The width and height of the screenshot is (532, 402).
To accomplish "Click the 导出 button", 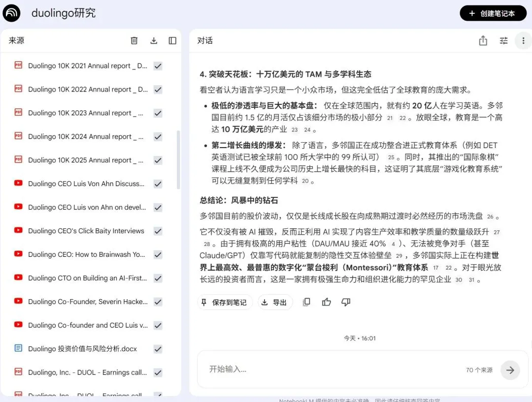I will (x=275, y=302).
